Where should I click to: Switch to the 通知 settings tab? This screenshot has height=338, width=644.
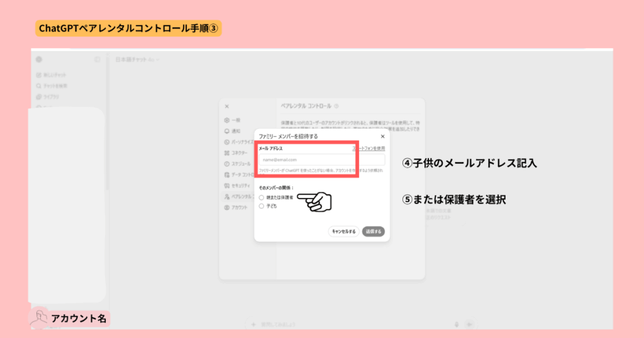tap(233, 131)
